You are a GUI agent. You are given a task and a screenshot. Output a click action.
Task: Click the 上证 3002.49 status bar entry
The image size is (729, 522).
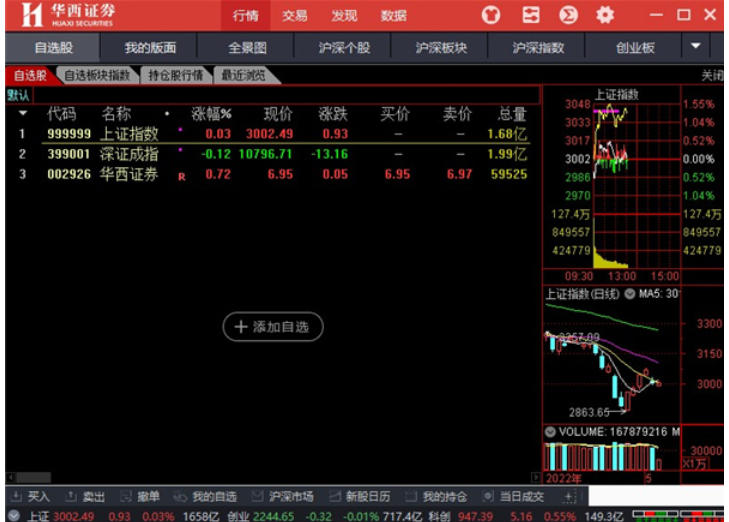(x=61, y=516)
